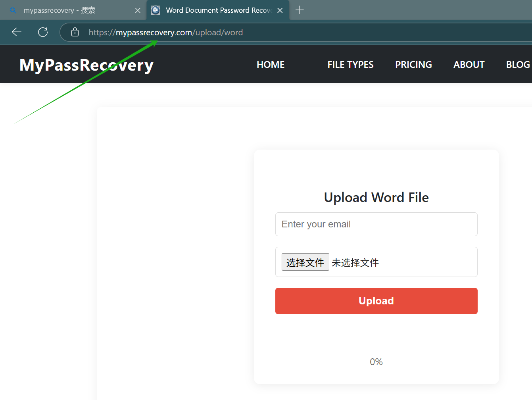Click the browser back arrow
The image size is (532, 400).
coord(16,32)
